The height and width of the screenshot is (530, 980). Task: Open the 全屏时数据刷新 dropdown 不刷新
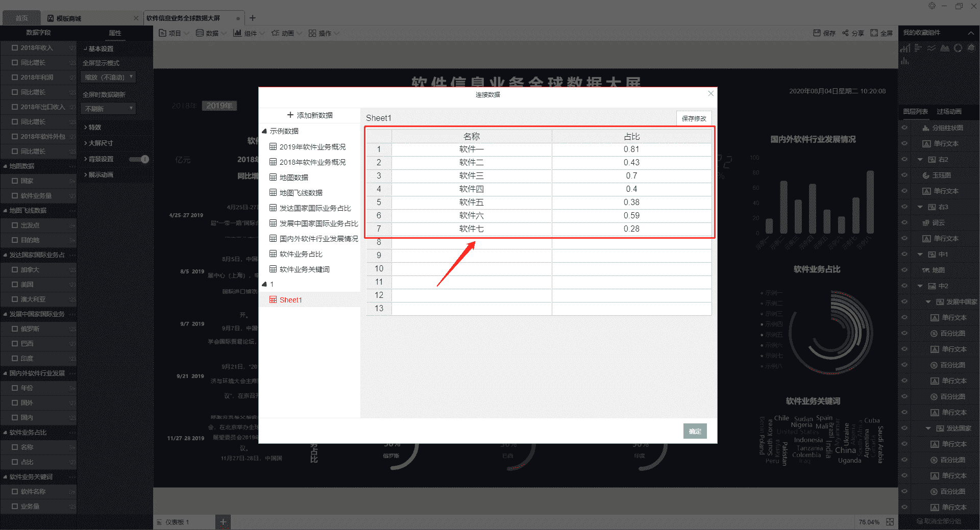[x=108, y=109]
